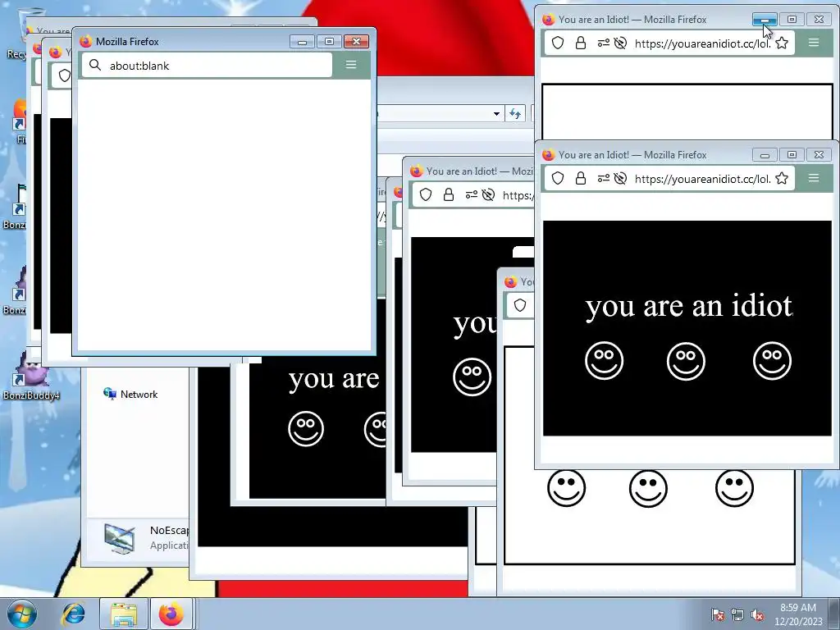Click shield icon behind about:blank window
The width and height of the screenshot is (840, 630).
coord(65,75)
